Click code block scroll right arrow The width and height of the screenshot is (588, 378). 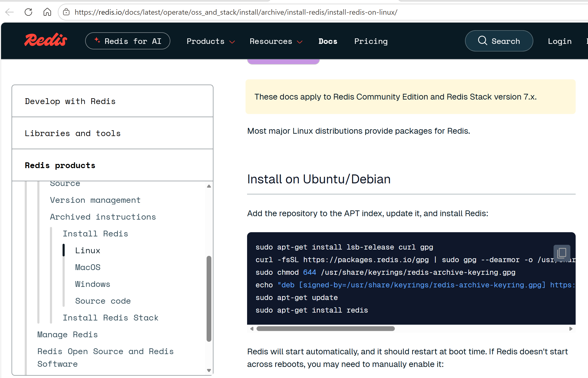(571, 329)
